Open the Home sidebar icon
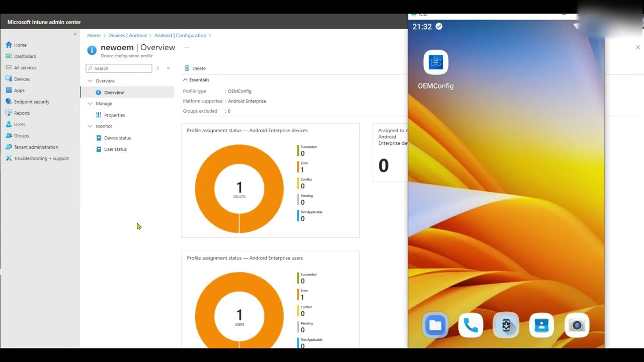 [x=9, y=45]
